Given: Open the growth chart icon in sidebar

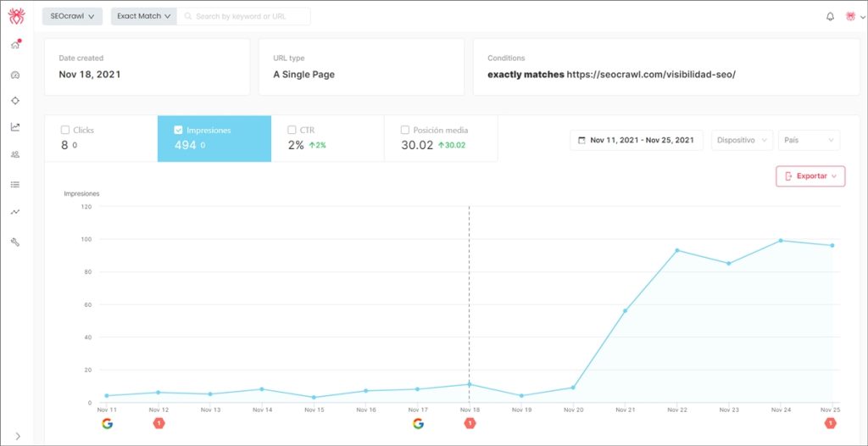Looking at the screenshot, I should point(14,127).
